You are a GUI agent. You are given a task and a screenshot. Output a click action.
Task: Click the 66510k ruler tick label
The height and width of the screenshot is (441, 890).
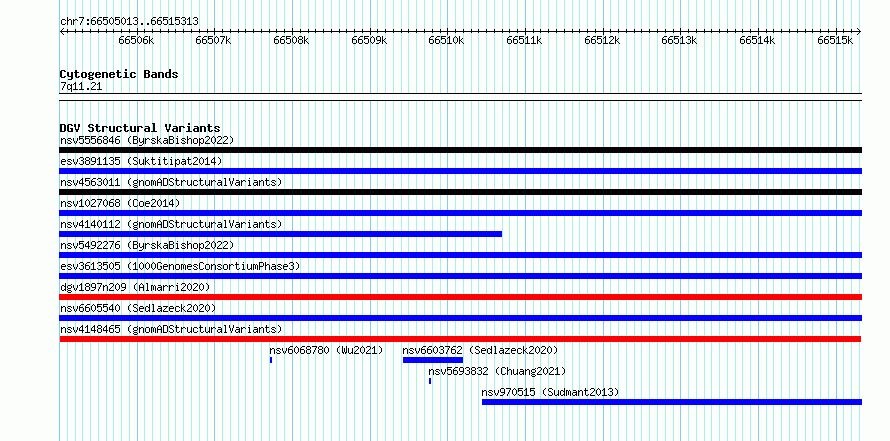pos(447,40)
